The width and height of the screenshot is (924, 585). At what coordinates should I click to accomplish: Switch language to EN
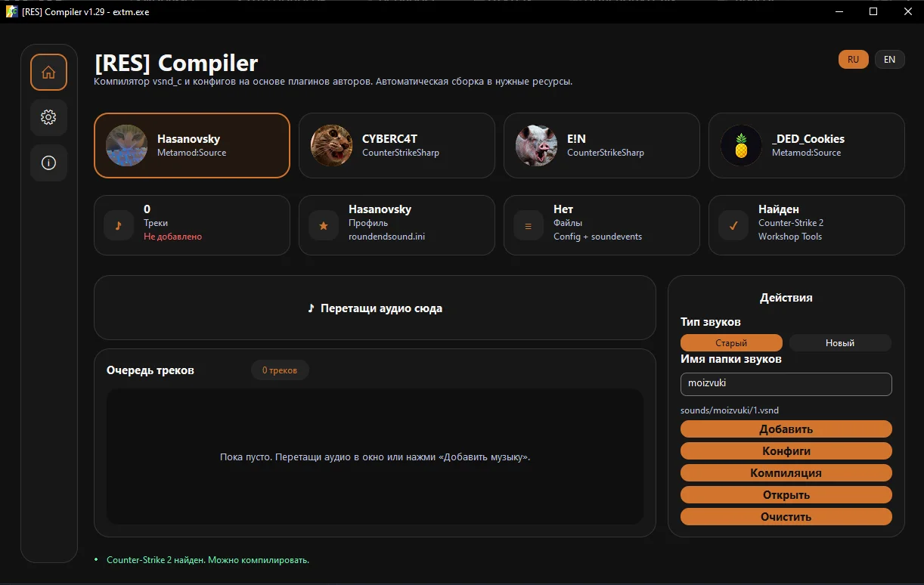coord(890,60)
